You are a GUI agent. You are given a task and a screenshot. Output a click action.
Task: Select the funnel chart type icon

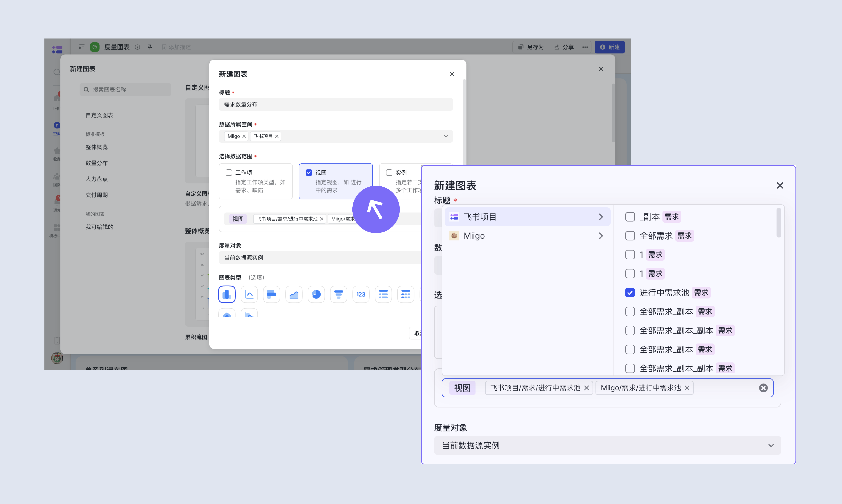338,294
